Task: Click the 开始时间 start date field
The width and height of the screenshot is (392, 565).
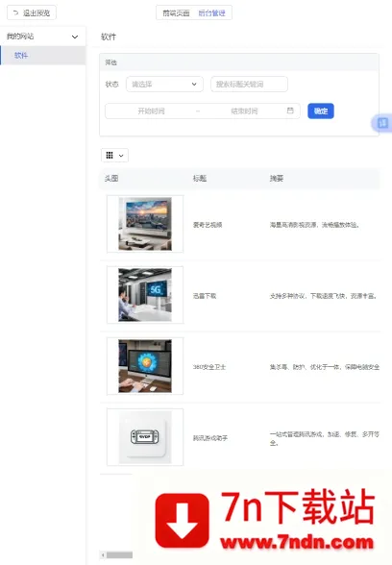Action: point(151,111)
